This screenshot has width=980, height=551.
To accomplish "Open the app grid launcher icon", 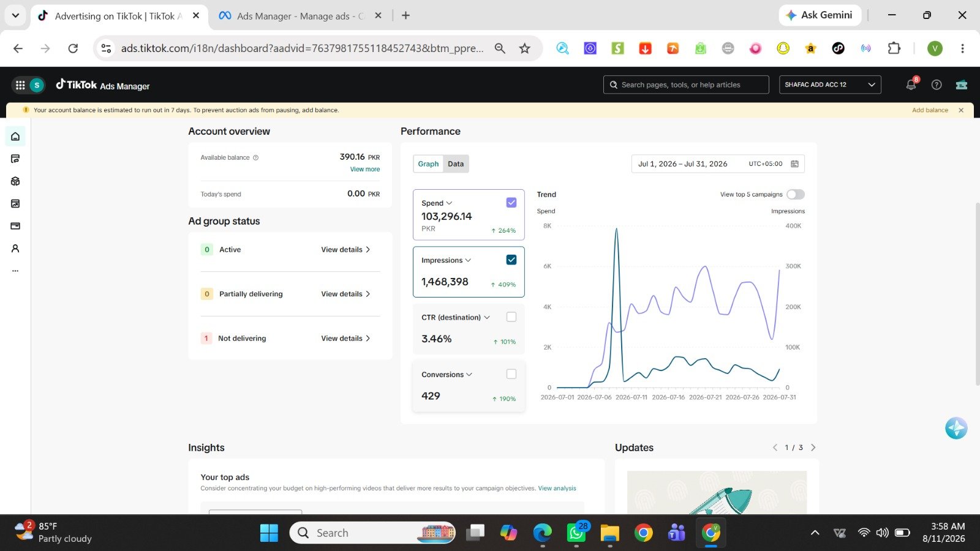I will click(20, 85).
